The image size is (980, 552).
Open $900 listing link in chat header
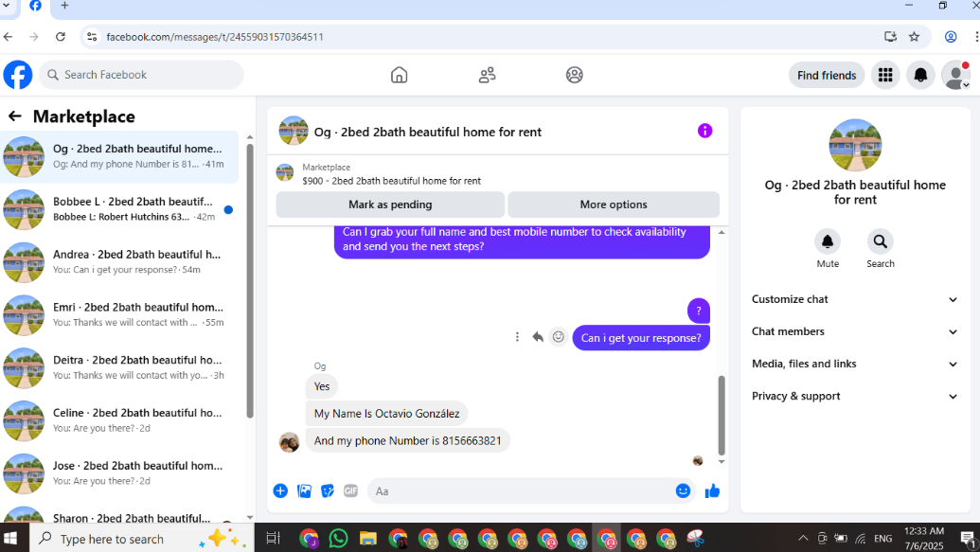[x=391, y=181]
